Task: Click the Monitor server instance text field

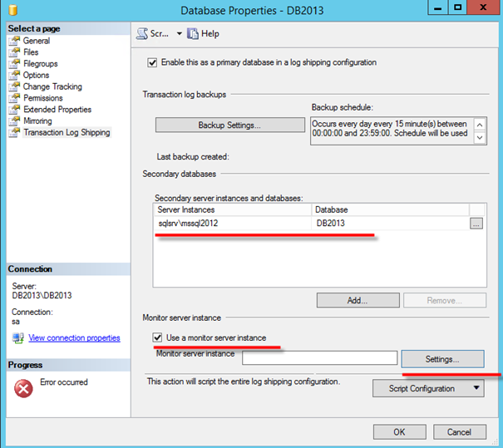Action: (319, 357)
